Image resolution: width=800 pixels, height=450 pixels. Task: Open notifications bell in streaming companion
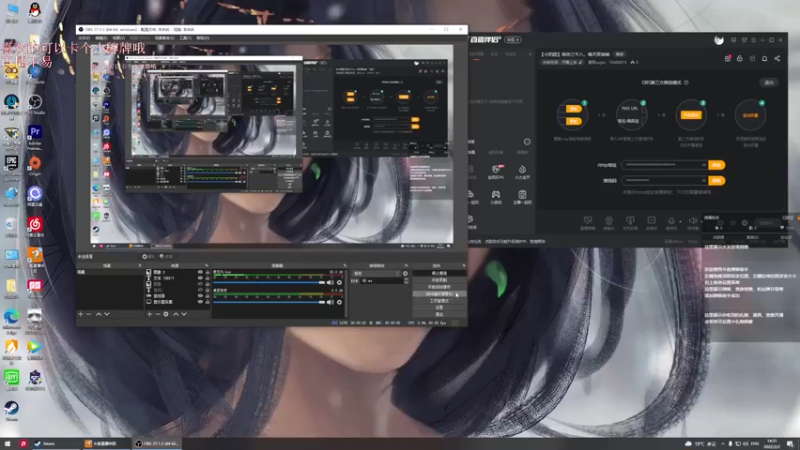[x=764, y=59]
